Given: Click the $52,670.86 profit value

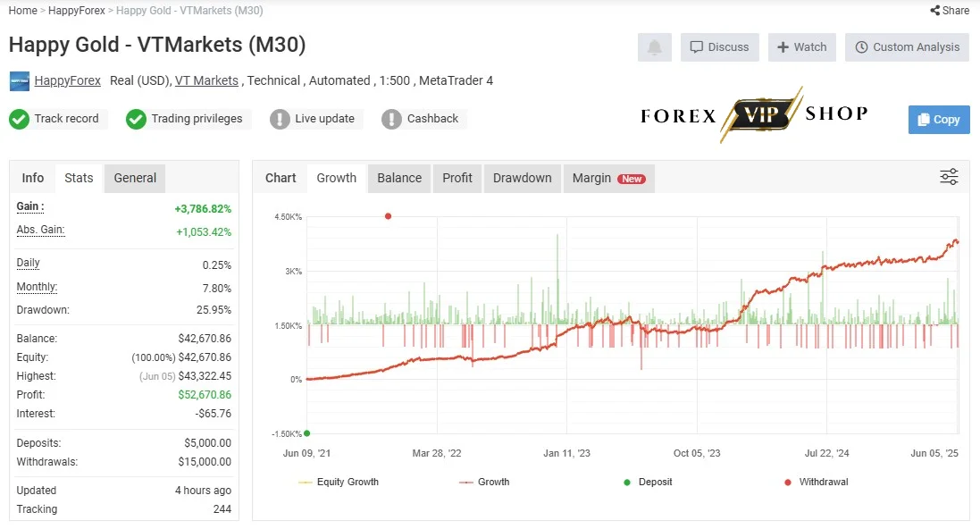Looking at the screenshot, I should click(205, 395).
